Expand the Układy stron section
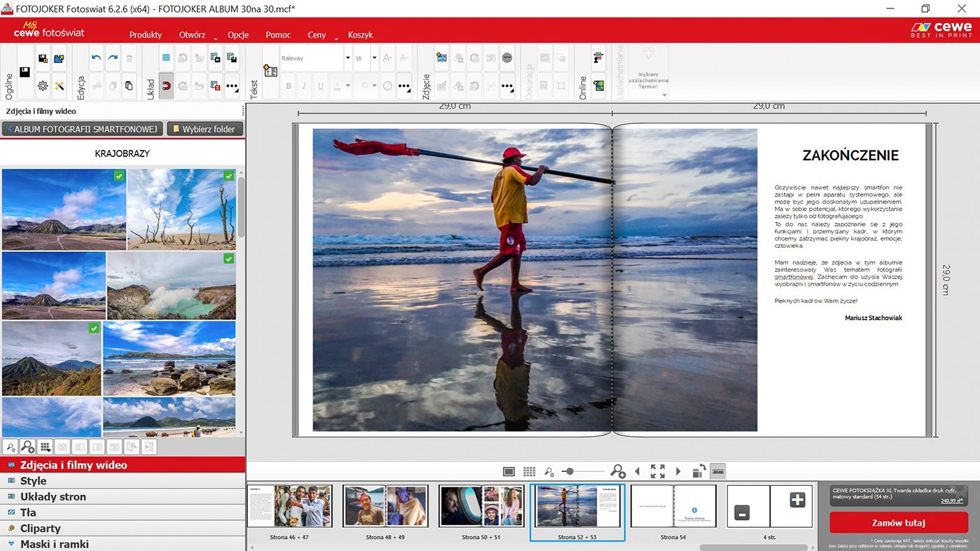The image size is (980, 551). tap(122, 497)
